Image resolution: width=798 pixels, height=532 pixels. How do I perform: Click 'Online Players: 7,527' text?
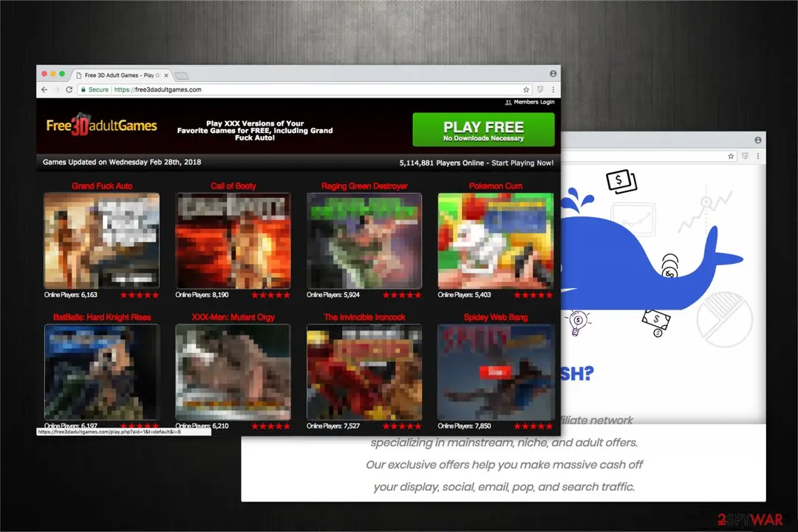click(x=333, y=426)
